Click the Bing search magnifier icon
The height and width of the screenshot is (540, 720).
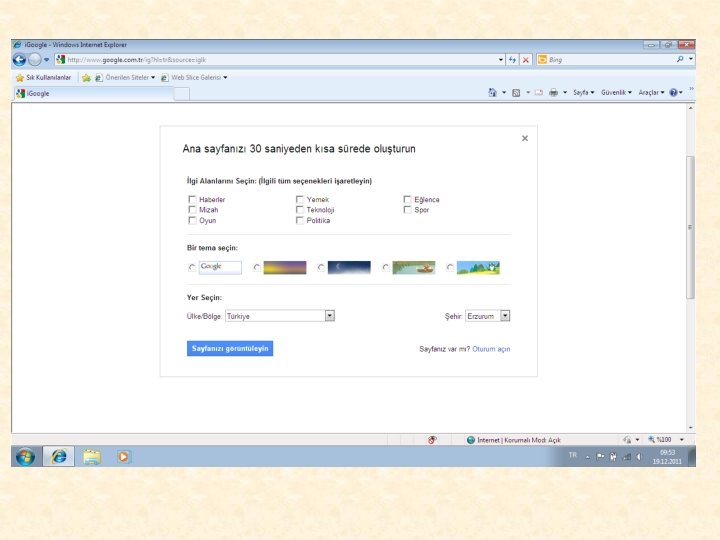coord(680,59)
